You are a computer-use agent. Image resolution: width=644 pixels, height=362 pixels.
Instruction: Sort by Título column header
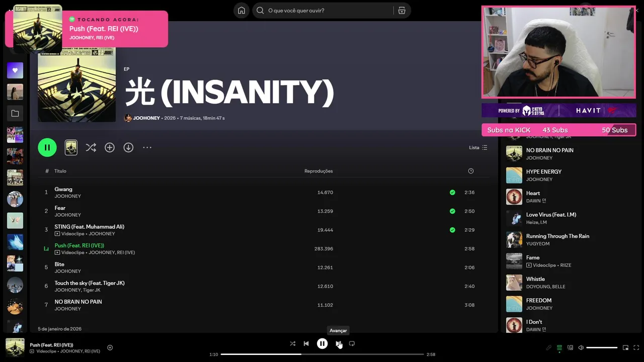[60, 171]
